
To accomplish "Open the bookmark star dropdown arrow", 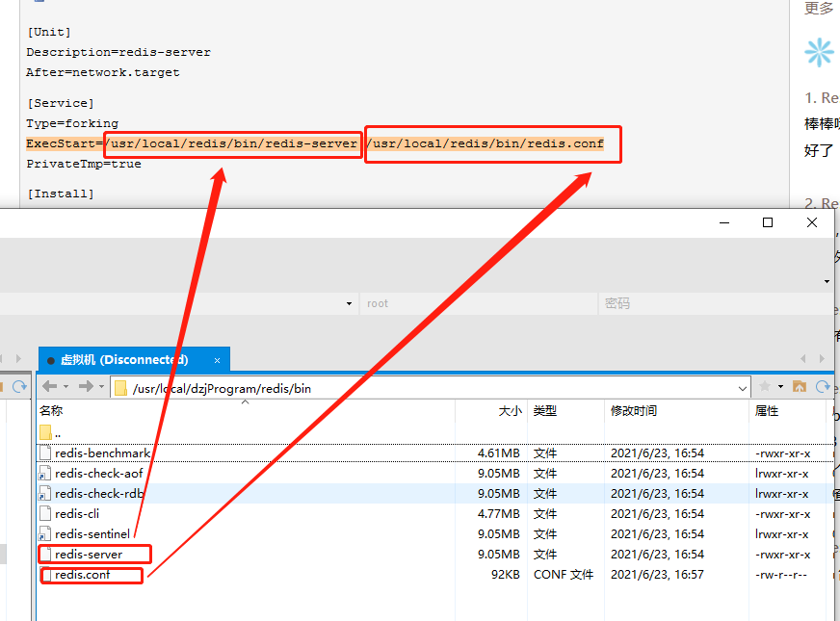I will click(x=780, y=386).
